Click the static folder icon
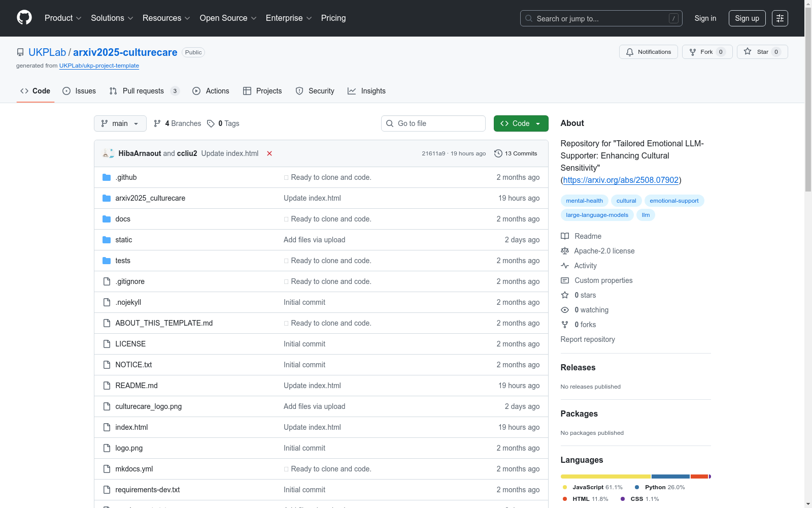Screen dimensions: 812x508 (107, 240)
